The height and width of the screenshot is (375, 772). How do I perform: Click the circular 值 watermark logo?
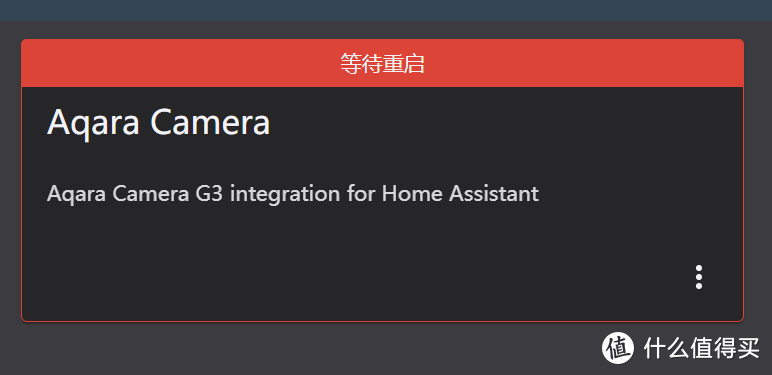point(618,348)
